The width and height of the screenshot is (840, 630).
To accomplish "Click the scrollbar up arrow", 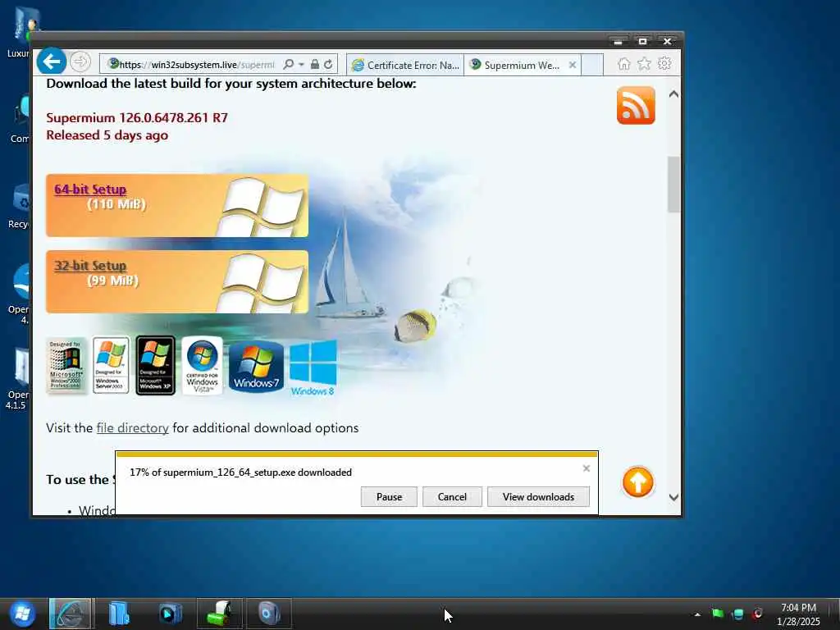I will coord(673,94).
